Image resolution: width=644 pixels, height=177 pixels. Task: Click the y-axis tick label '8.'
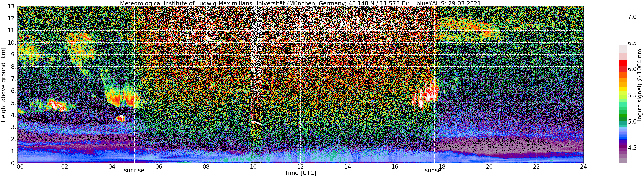(x=14, y=67)
